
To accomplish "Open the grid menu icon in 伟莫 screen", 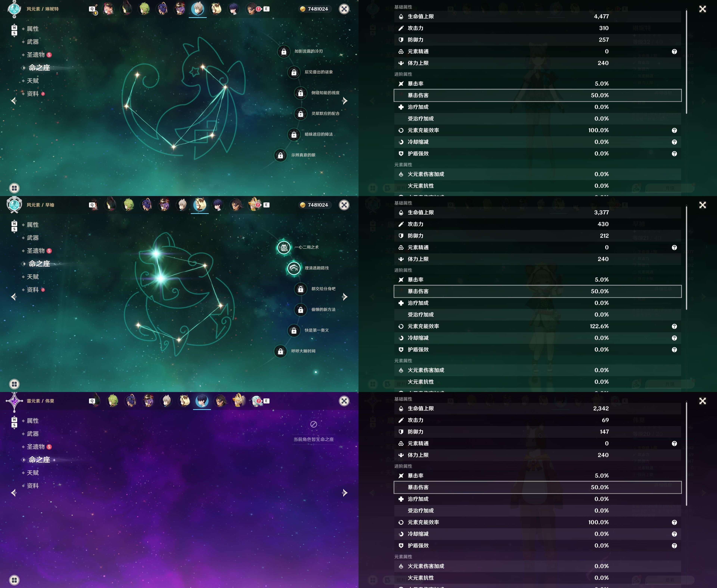I will point(14,580).
